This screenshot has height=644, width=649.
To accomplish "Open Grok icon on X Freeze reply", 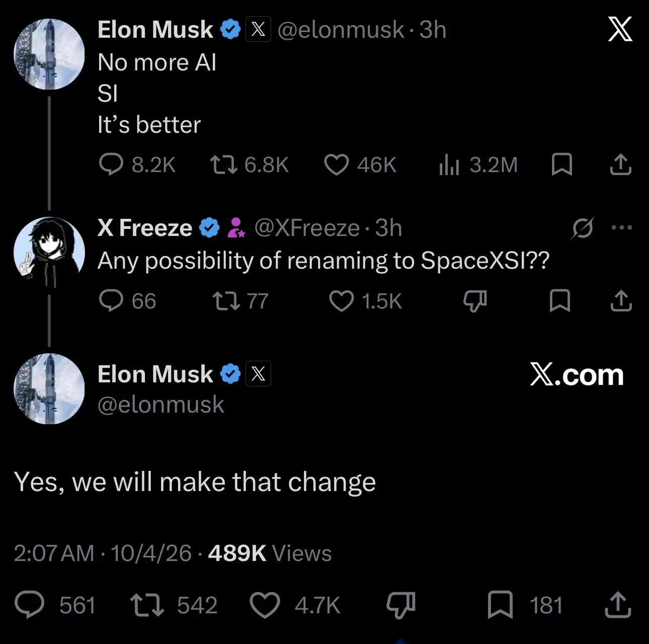I will (583, 228).
